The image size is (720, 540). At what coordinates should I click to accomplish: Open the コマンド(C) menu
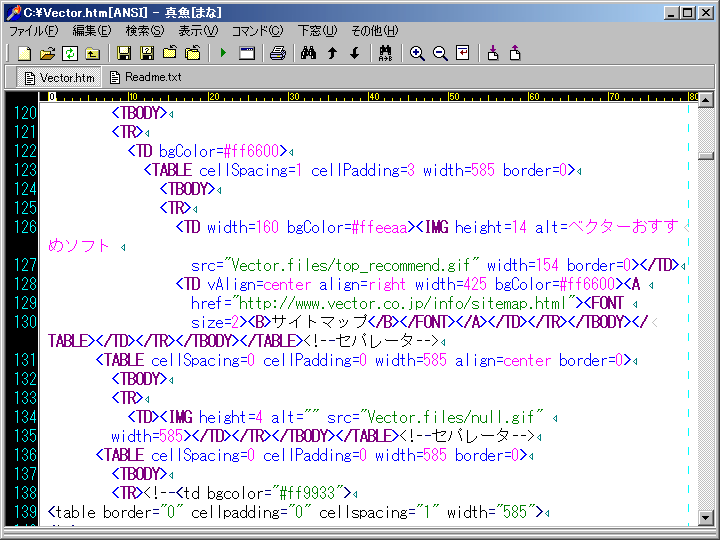(x=258, y=31)
